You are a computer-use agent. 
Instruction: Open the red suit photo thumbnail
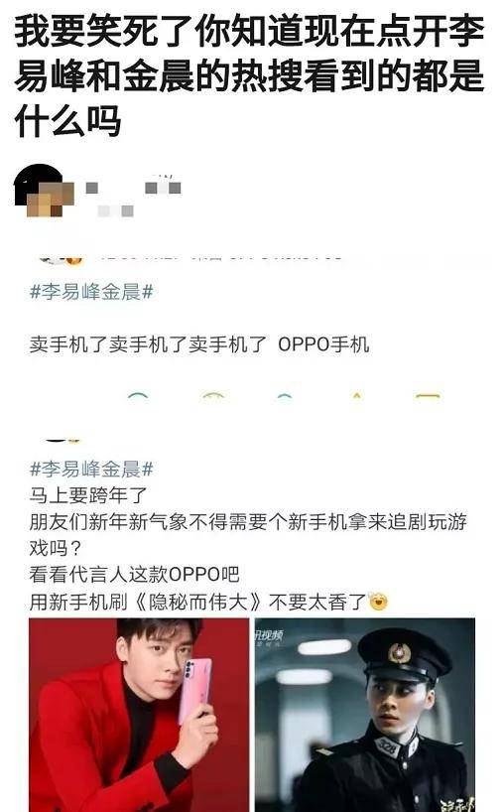[139, 715]
